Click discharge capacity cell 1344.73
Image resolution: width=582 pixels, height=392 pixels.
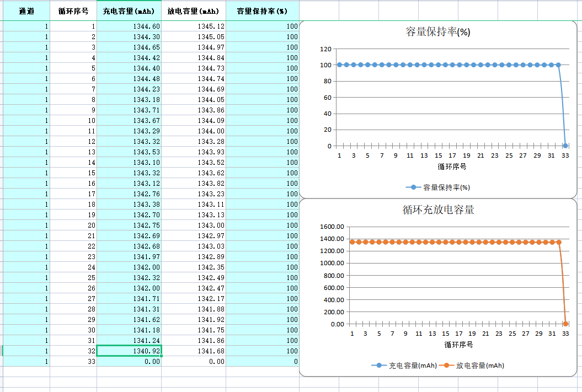click(x=194, y=68)
